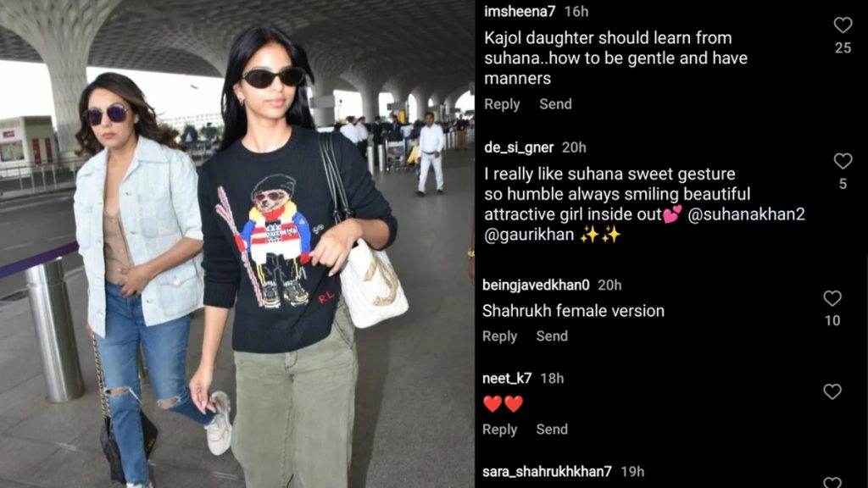
Task: Send imsheena7's comment
Action: point(555,104)
